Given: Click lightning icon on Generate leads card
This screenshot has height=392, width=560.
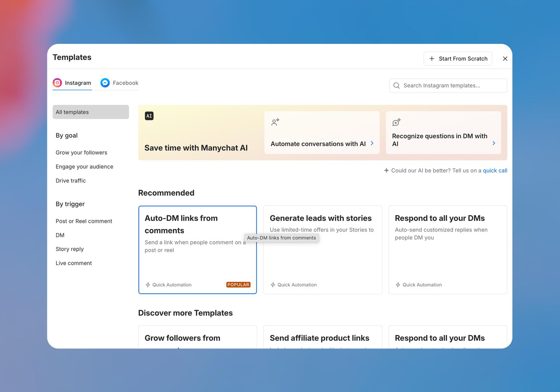Looking at the screenshot, I should [273, 285].
